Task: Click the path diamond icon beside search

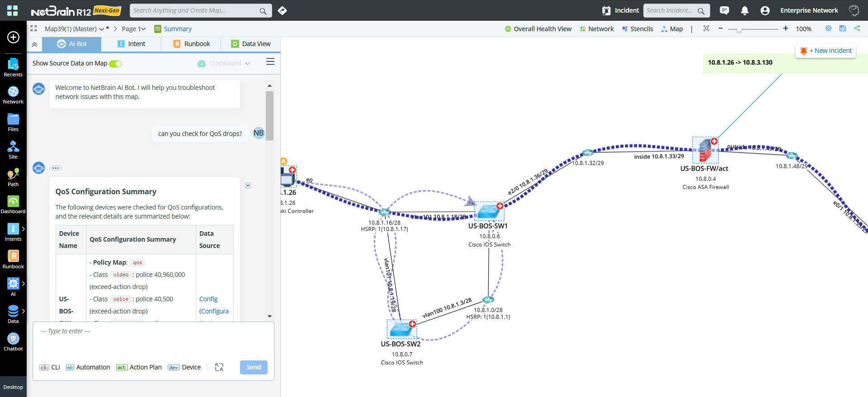Action: [x=283, y=10]
